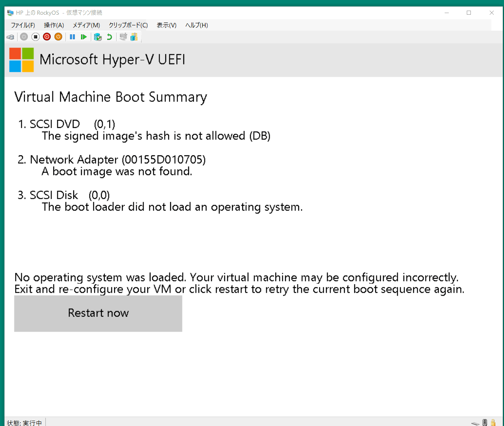Click the Ctrl+Alt+Del toolbar icon
The width and height of the screenshot is (504, 426).
point(10,37)
